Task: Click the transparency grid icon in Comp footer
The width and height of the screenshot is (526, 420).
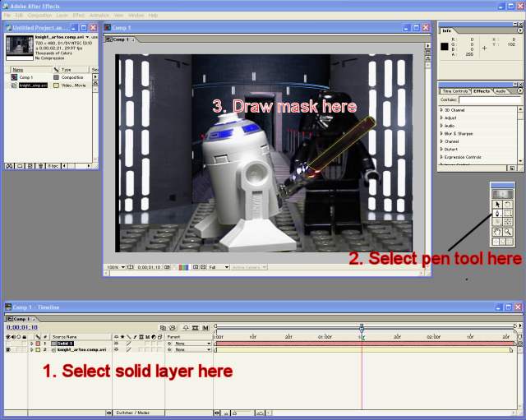Action: (x=203, y=267)
